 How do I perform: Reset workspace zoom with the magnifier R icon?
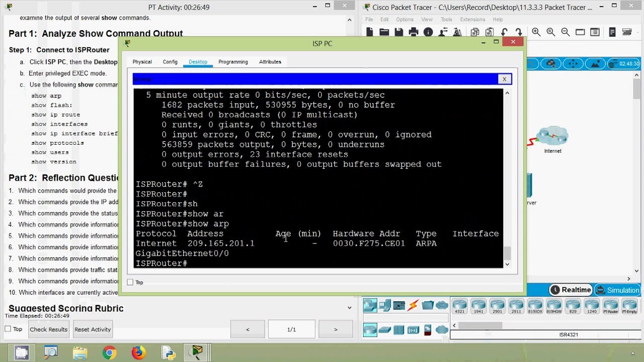coord(551,32)
